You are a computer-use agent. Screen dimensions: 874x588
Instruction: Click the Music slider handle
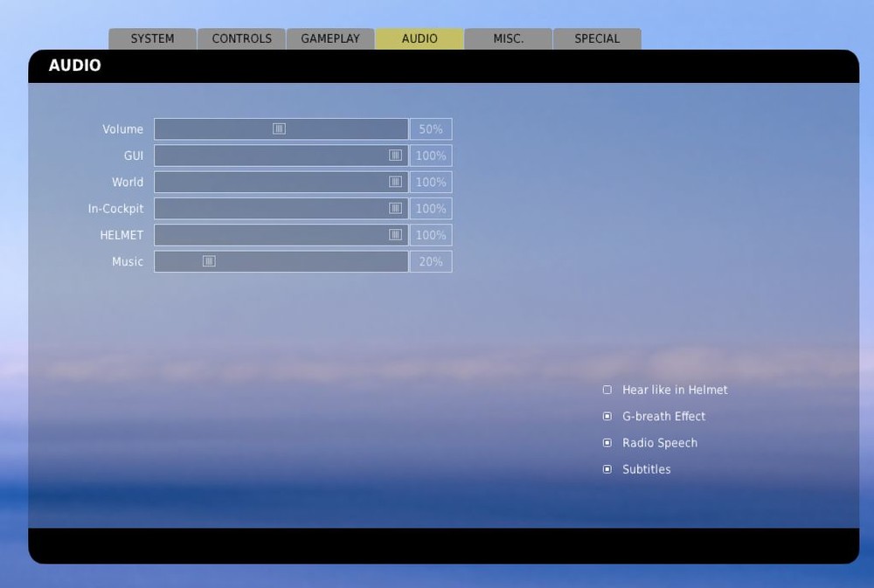tap(209, 261)
